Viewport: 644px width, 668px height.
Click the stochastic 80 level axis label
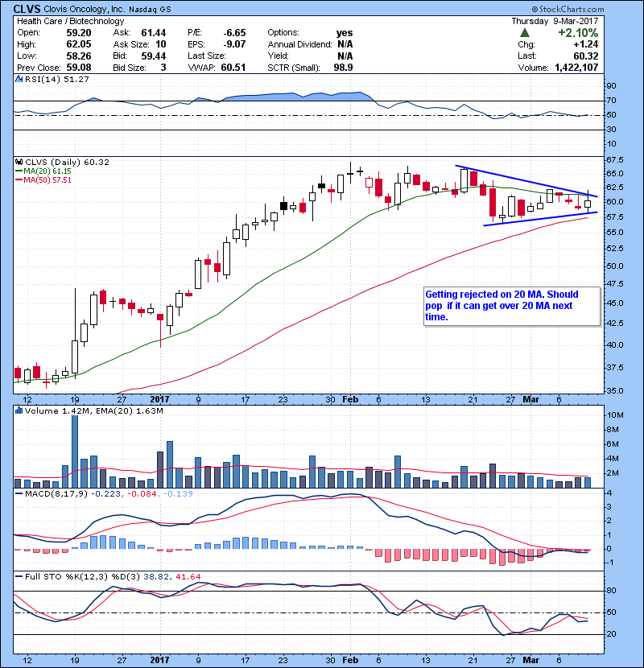pyautogui.click(x=612, y=591)
